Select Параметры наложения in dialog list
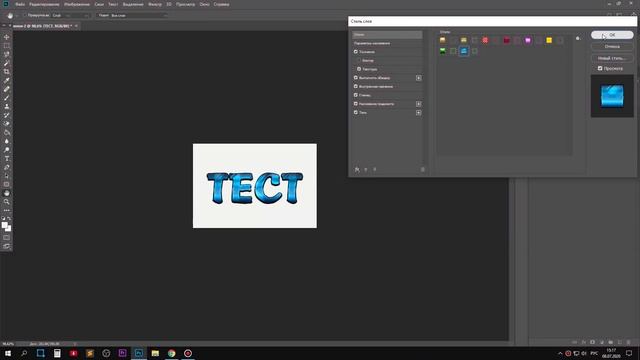The height and width of the screenshot is (360, 640). tap(387, 43)
